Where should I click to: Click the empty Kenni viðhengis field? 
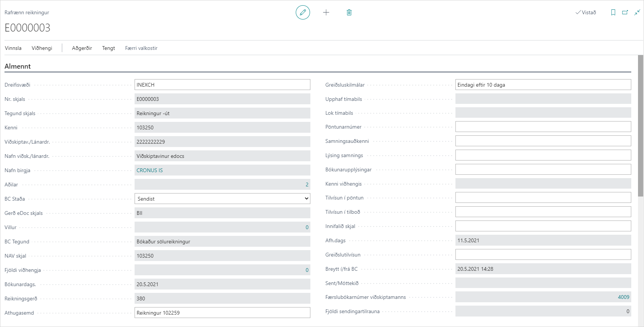(543, 183)
